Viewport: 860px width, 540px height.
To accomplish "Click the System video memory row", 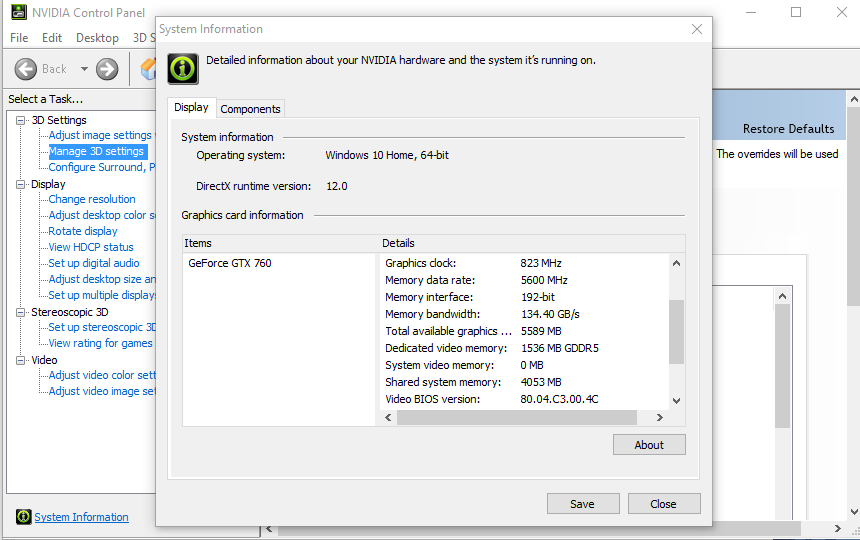I will (x=524, y=365).
